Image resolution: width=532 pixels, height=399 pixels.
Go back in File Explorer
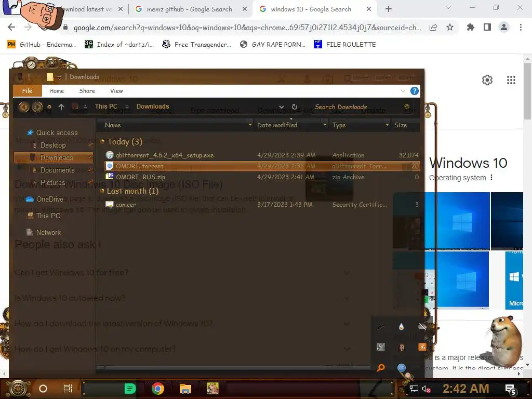pyautogui.click(x=24, y=107)
